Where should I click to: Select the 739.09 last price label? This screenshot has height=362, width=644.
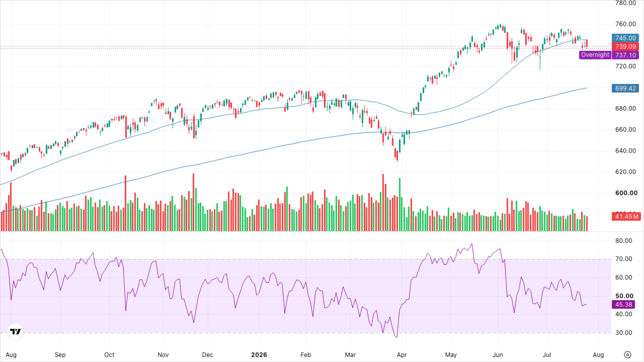point(625,47)
